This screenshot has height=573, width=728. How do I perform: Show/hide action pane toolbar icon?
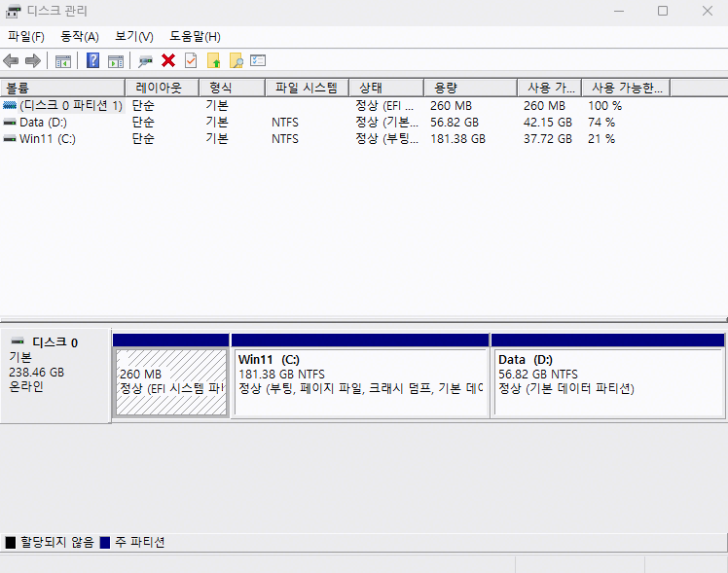point(116,61)
